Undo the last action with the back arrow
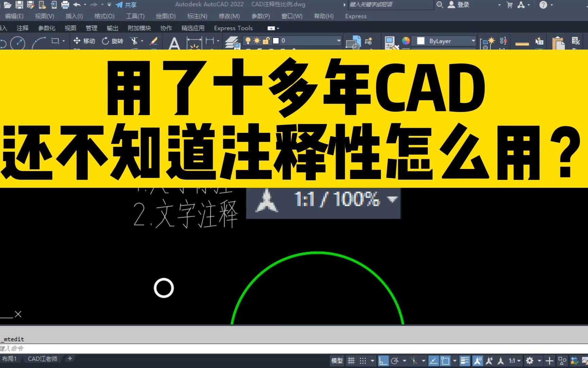The image size is (588, 368). click(77, 5)
